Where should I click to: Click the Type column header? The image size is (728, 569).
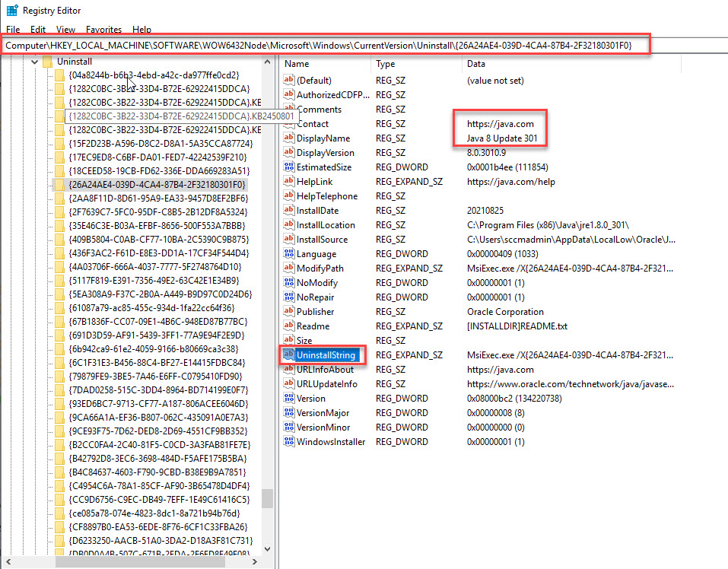[x=386, y=65]
